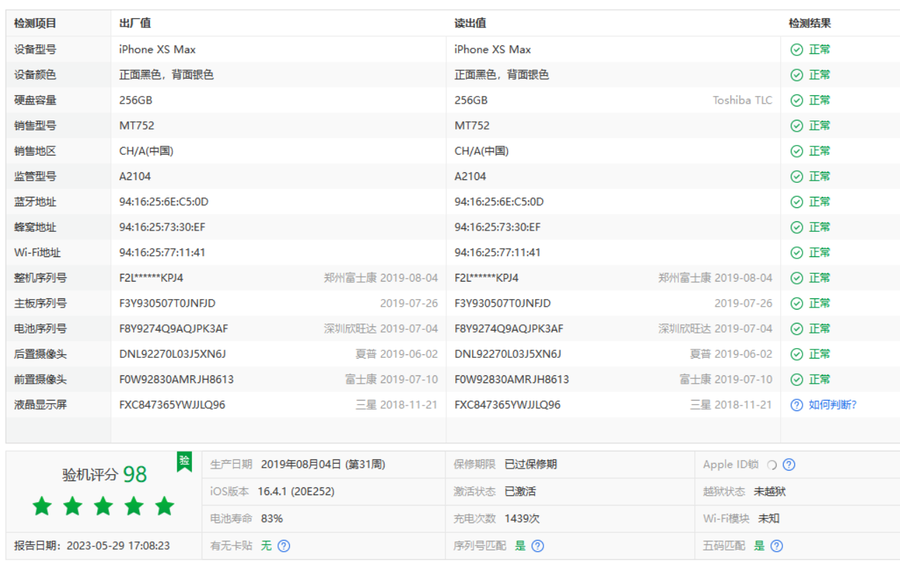Click factory mainboard serial F3Y930507T0JNFJD
The image size is (900, 575).
click(167, 304)
